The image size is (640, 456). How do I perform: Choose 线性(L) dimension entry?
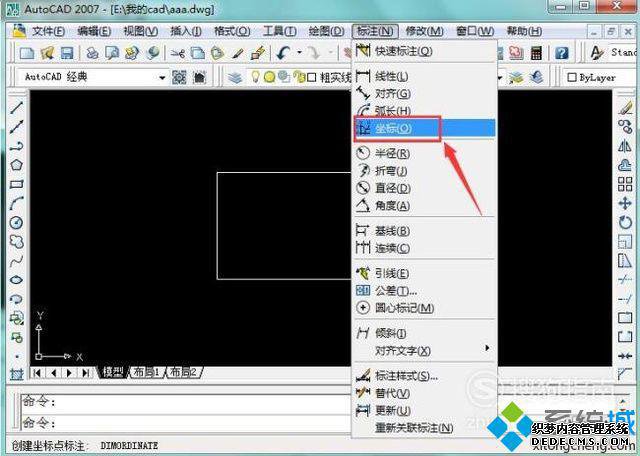pyautogui.click(x=424, y=76)
